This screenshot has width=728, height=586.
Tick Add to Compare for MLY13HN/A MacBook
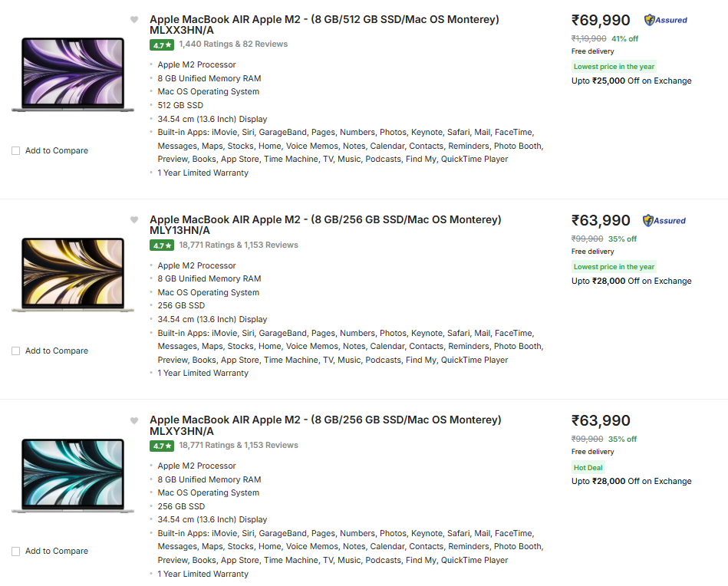[x=16, y=351]
